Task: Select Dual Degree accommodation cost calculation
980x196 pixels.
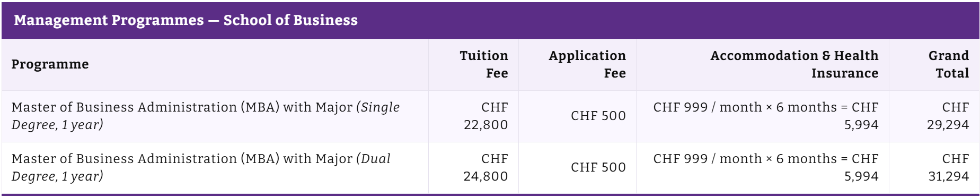Action: click(x=766, y=167)
